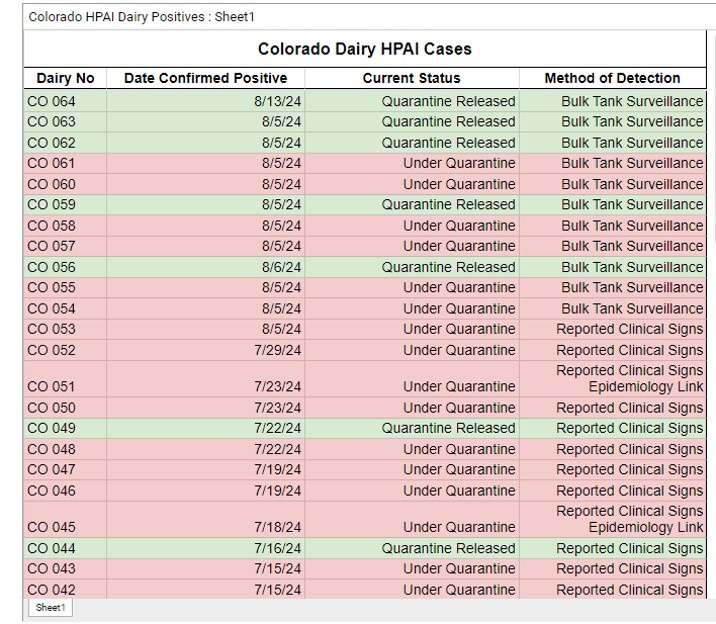The width and height of the screenshot is (716, 624).
Task: Select the CO 047 cell
Action: (x=65, y=470)
